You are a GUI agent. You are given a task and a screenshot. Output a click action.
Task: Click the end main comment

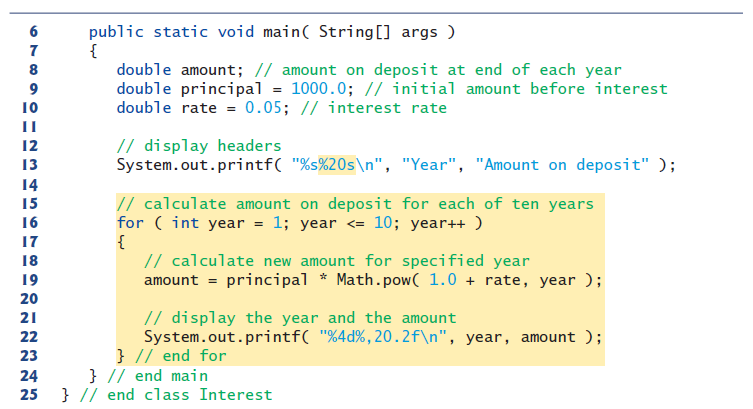pos(158,376)
